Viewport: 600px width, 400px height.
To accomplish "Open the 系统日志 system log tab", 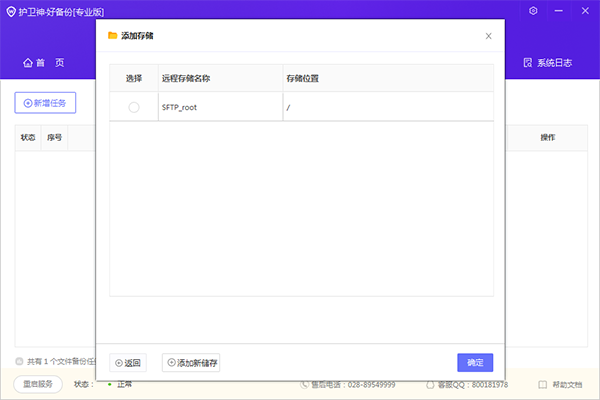I will 548,63.
